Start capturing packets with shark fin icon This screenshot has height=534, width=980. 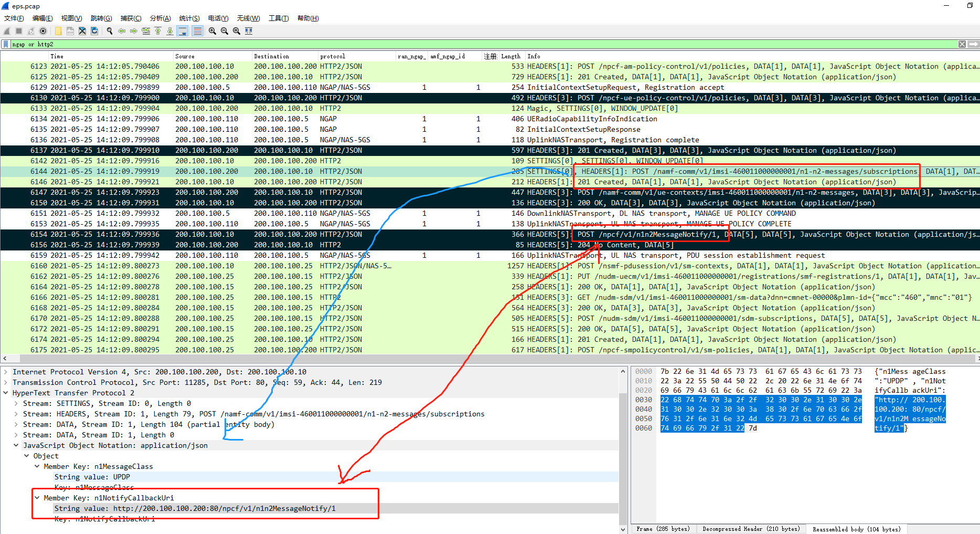coord(7,31)
